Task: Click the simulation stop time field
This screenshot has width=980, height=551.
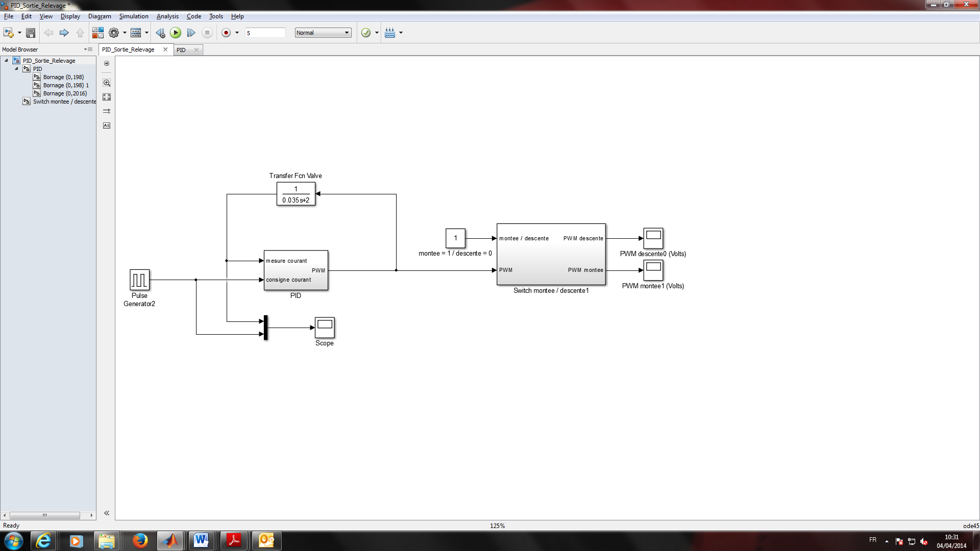Action: click(x=265, y=33)
